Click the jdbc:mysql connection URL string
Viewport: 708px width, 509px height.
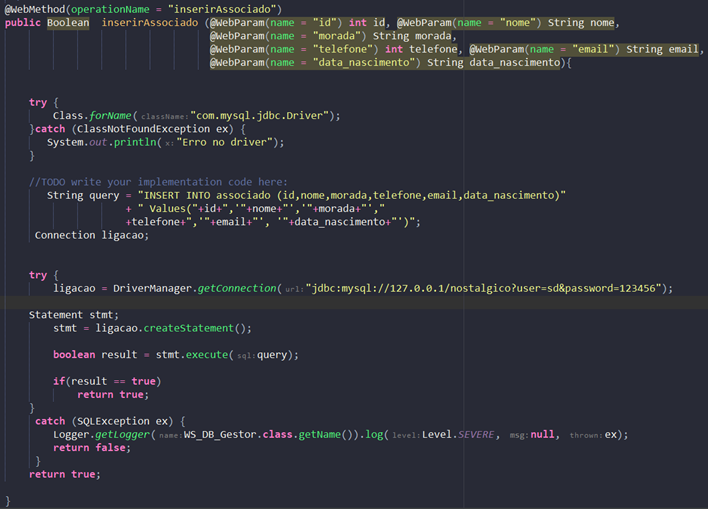pyautogui.click(x=483, y=288)
